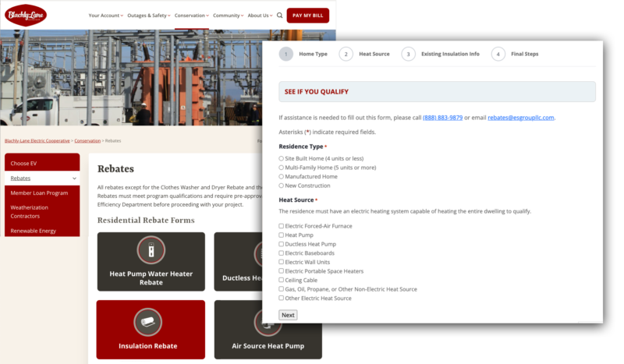Click step 1 Home Type circle

[x=285, y=54]
